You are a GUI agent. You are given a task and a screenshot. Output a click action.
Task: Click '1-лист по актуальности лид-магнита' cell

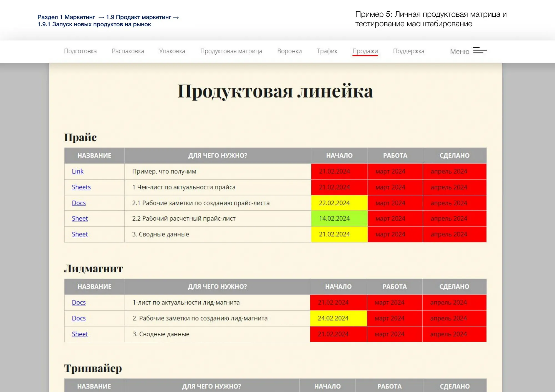217,302
